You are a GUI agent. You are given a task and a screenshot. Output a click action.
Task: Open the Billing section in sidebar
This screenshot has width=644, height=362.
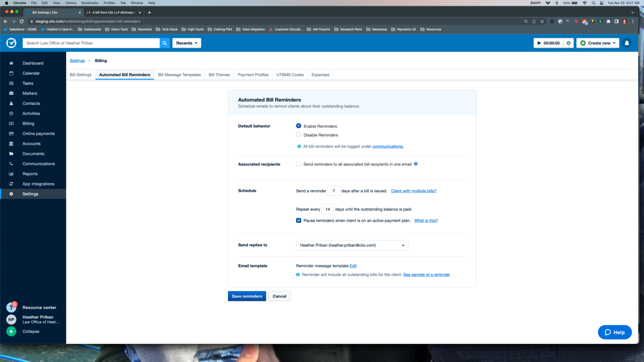click(28, 123)
